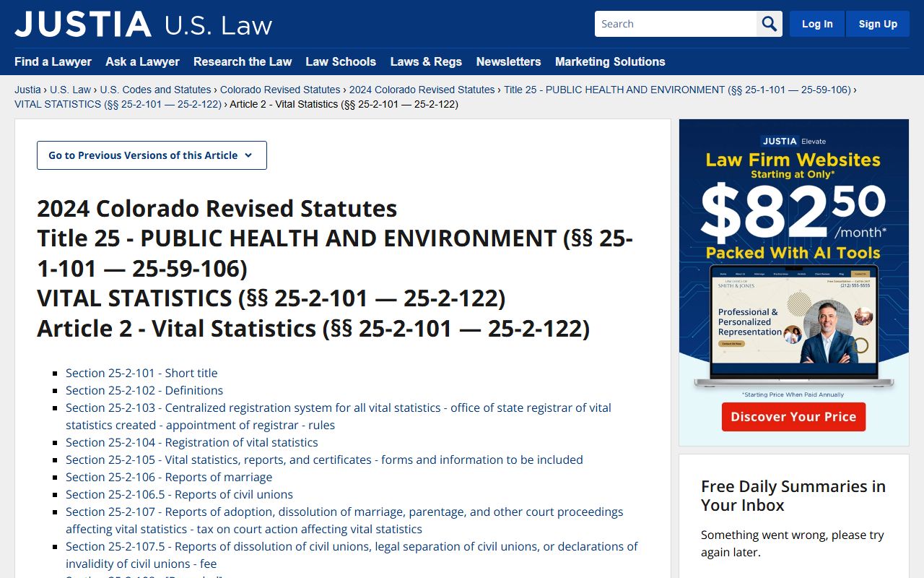This screenshot has width=924, height=578.
Task: Open 2024 Colorado Revised Statutes breadcrumb
Action: pyautogui.click(x=422, y=90)
